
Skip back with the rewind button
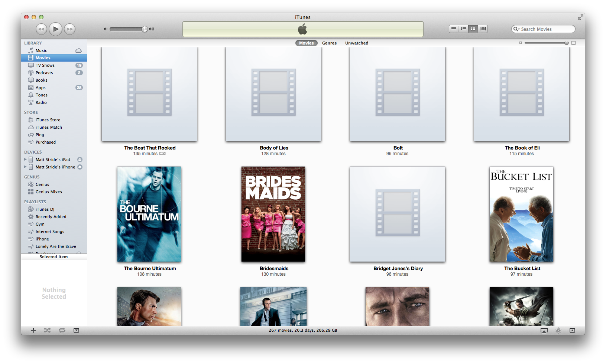coord(41,29)
